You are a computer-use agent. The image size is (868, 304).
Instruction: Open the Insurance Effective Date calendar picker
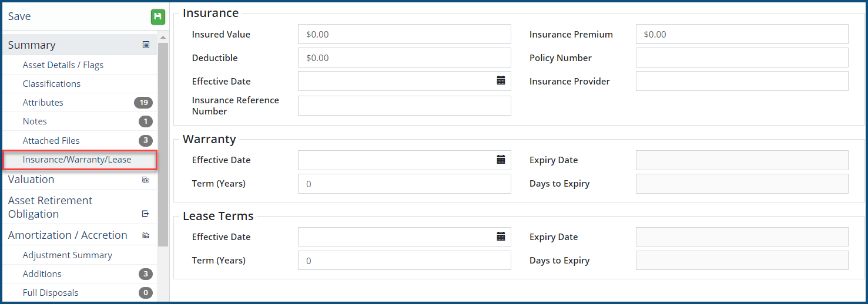501,81
